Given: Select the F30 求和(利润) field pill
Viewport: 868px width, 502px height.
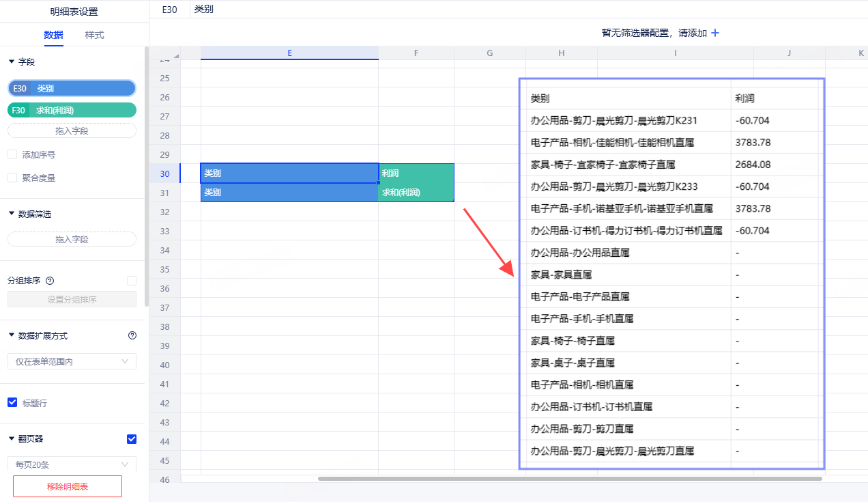Looking at the screenshot, I should (72, 110).
